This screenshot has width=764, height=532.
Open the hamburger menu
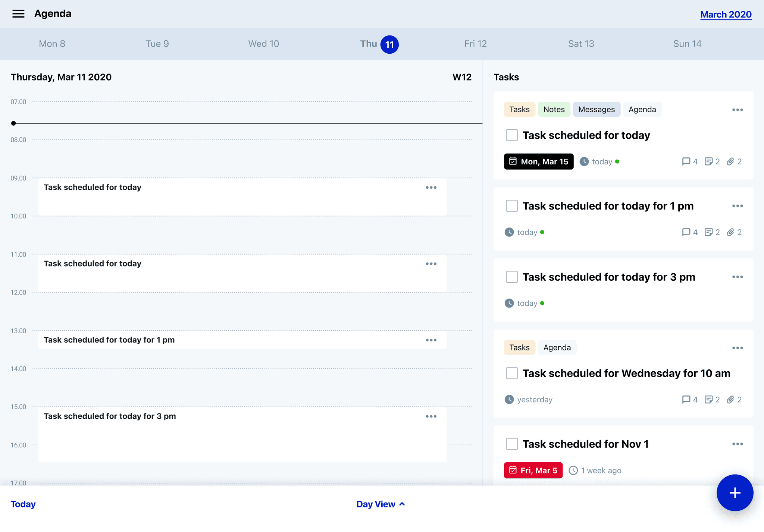pos(18,14)
